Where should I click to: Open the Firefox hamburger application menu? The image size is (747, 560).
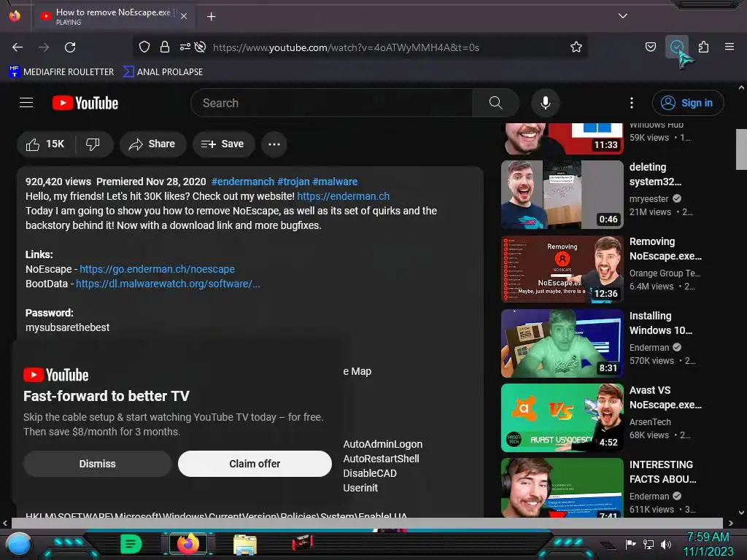point(729,47)
